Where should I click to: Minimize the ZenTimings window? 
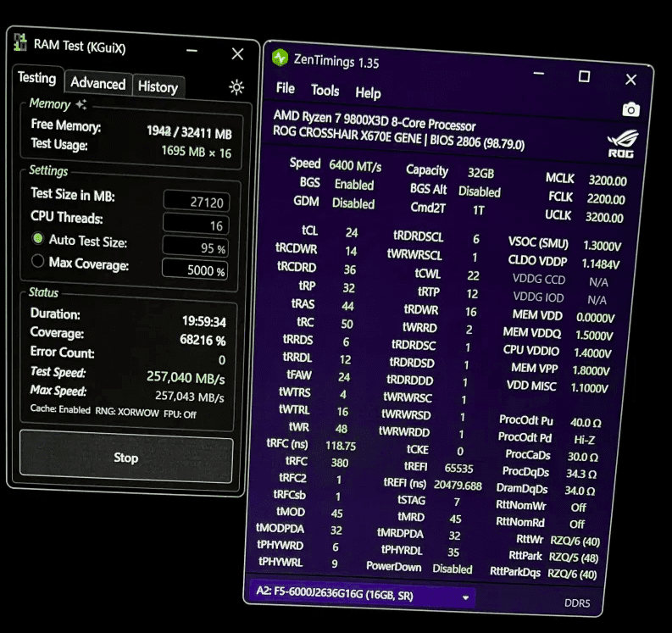point(539,74)
